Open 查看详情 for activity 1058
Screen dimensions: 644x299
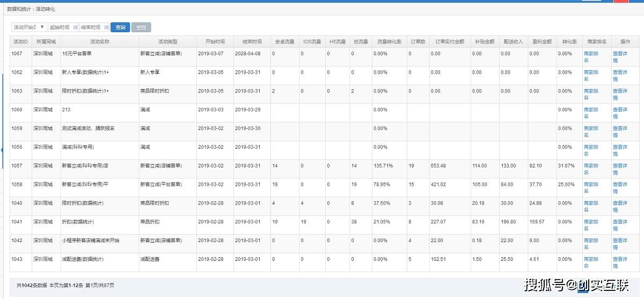pyautogui.click(x=619, y=188)
